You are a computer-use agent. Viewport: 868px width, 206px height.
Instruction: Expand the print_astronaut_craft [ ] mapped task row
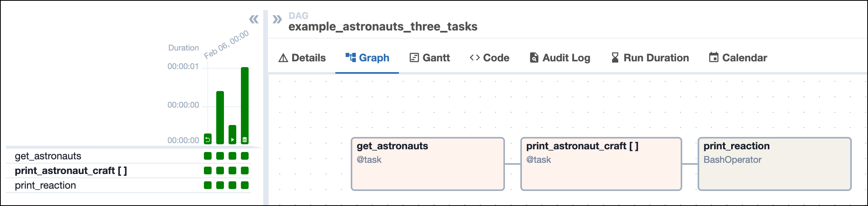[x=71, y=171]
